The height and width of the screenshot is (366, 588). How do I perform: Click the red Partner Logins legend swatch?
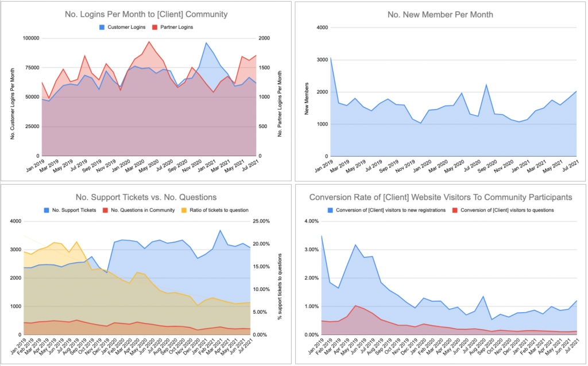[x=154, y=28]
